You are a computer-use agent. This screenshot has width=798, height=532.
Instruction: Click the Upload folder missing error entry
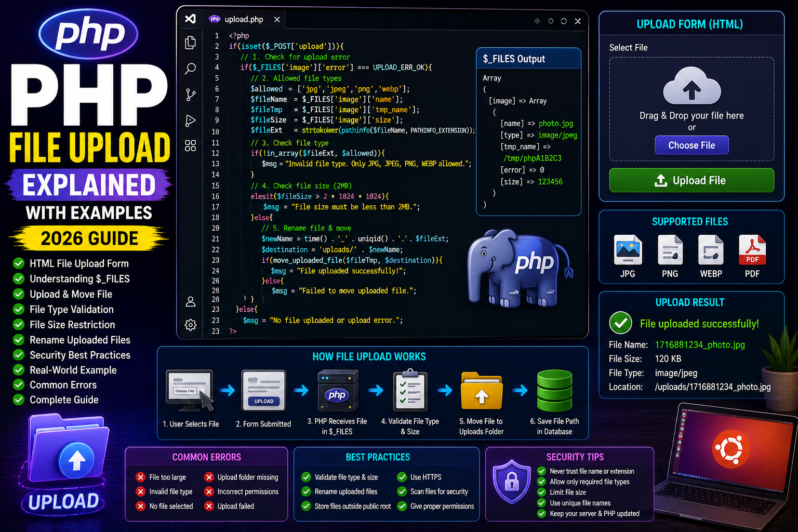(x=242, y=477)
